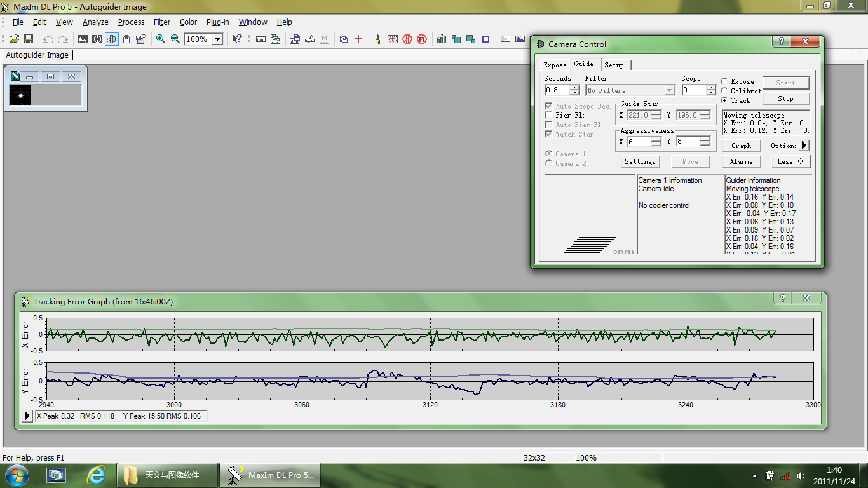This screenshot has height=488, width=868.
Task: Select the Camera 1 radio button
Action: click(548, 154)
